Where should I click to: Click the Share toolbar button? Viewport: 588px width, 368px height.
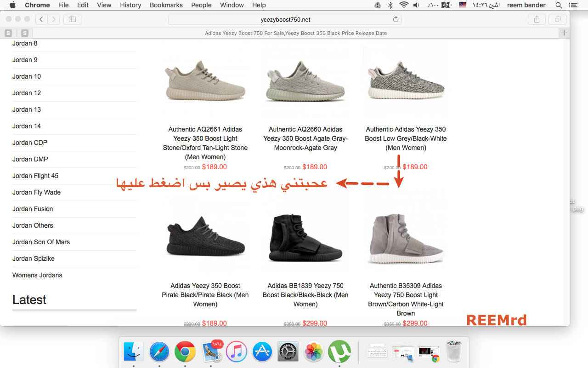click(x=537, y=19)
